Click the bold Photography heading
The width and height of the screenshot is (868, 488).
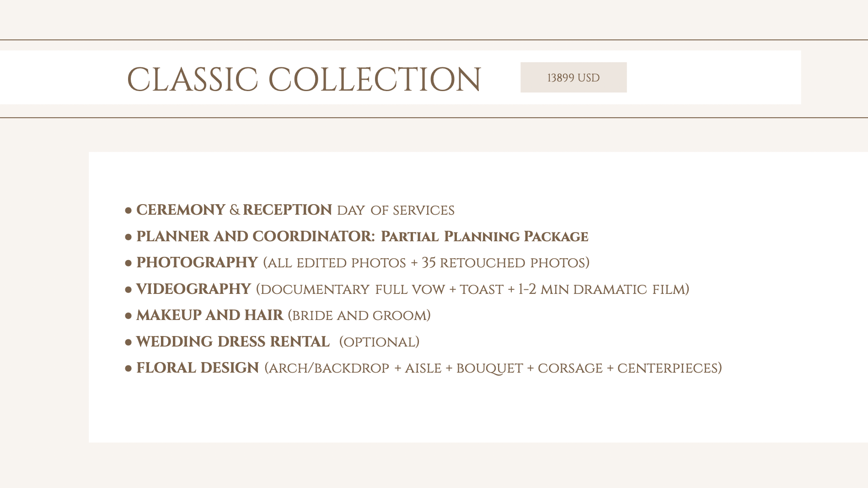click(x=197, y=262)
